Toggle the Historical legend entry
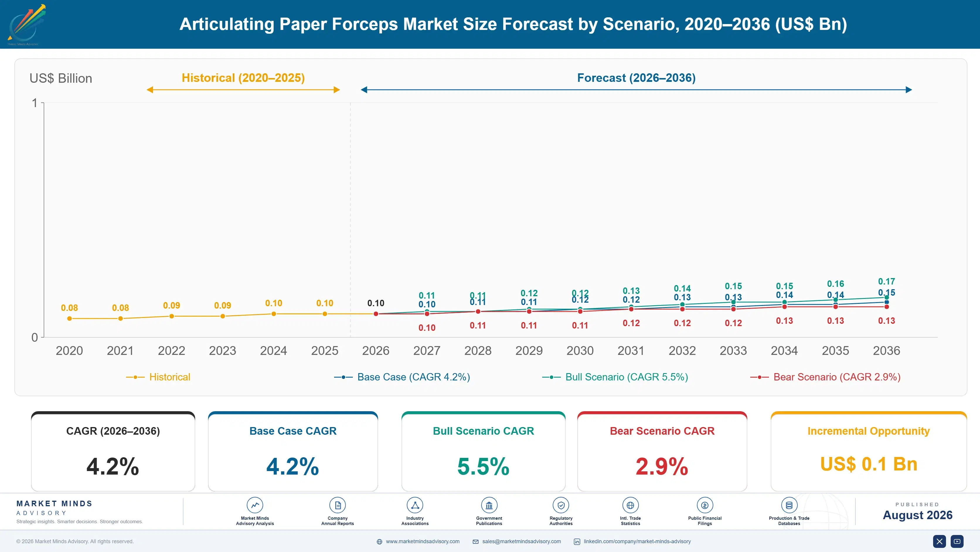This screenshot has height=552, width=980. tap(158, 377)
